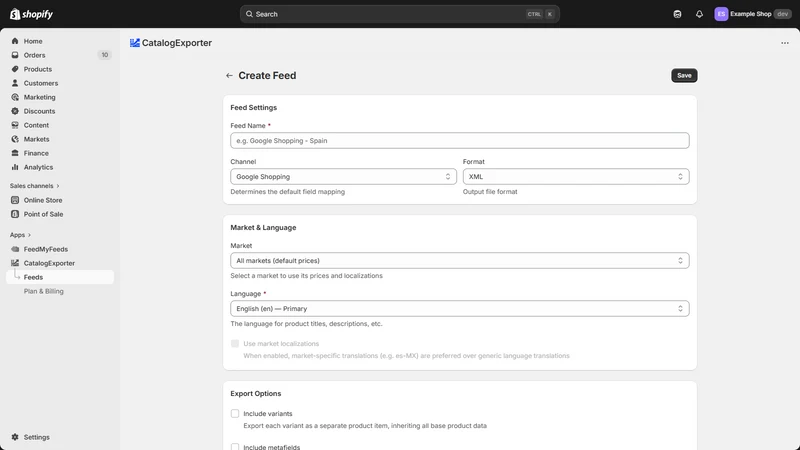
Task: Click the search magnifier icon
Action: tap(249, 14)
